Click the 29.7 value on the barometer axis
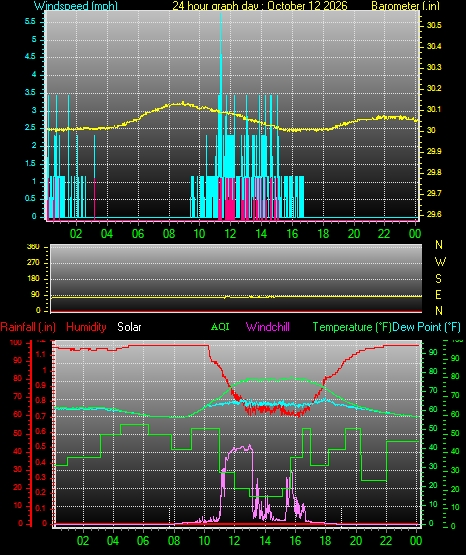Viewport: 466px width, 555px height. [434, 193]
